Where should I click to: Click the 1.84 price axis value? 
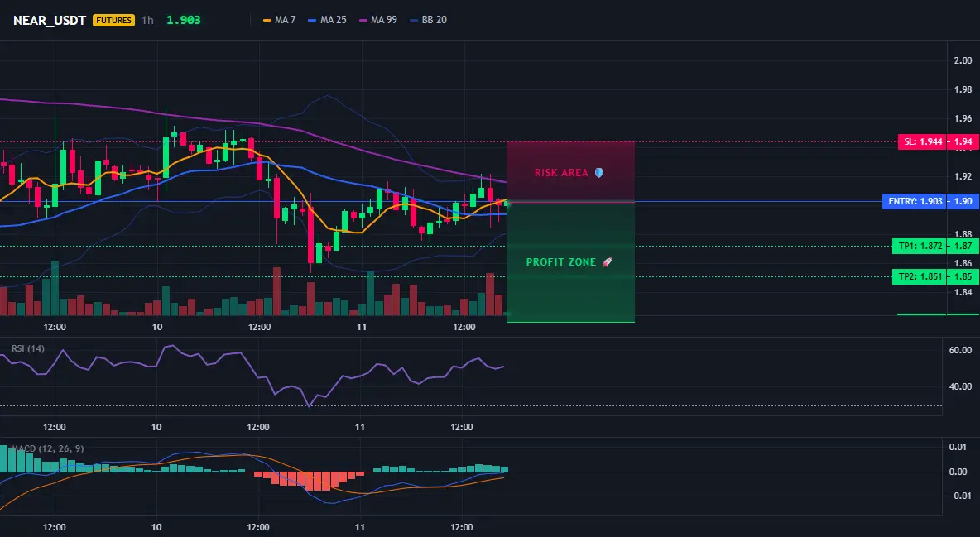tap(963, 292)
